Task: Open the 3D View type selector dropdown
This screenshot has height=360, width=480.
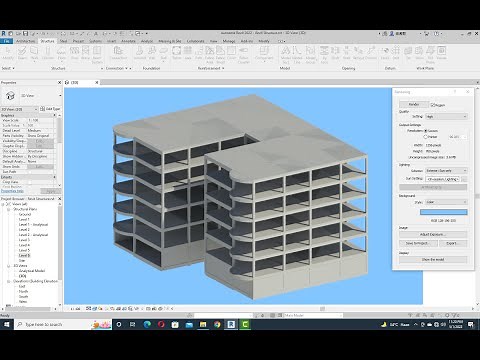Action: pyautogui.click(x=32, y=96)
